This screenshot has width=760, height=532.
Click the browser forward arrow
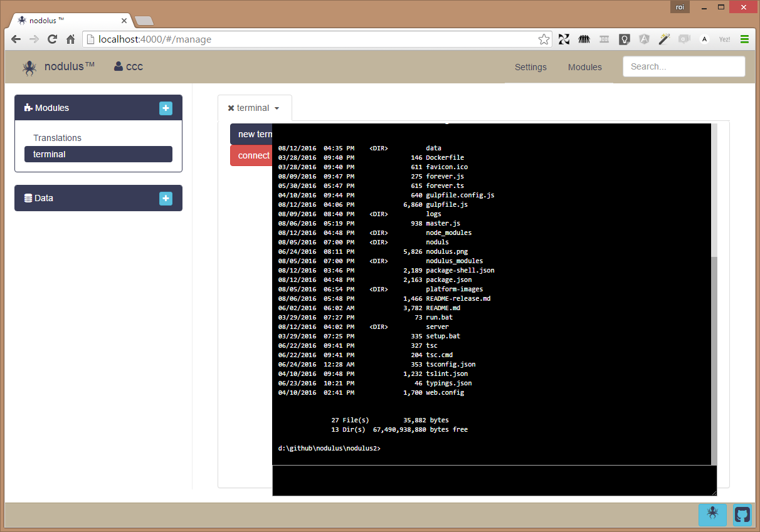(34, 39)
